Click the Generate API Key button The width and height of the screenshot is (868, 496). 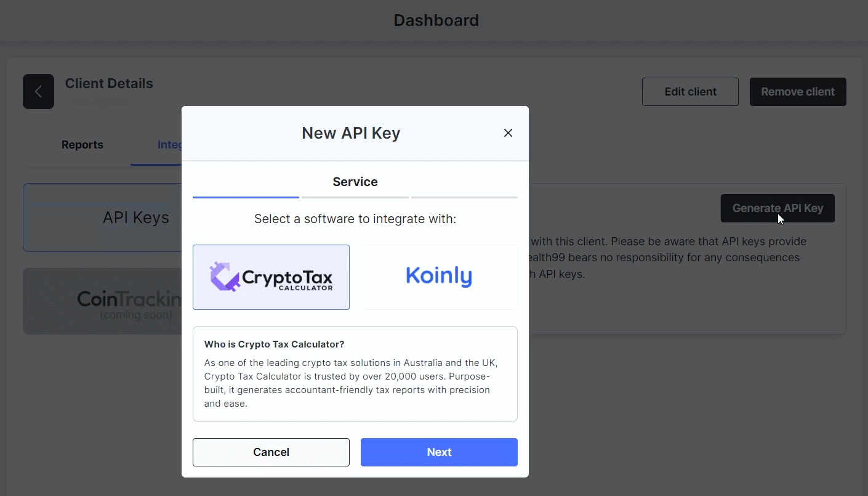(x=778, y=208)
